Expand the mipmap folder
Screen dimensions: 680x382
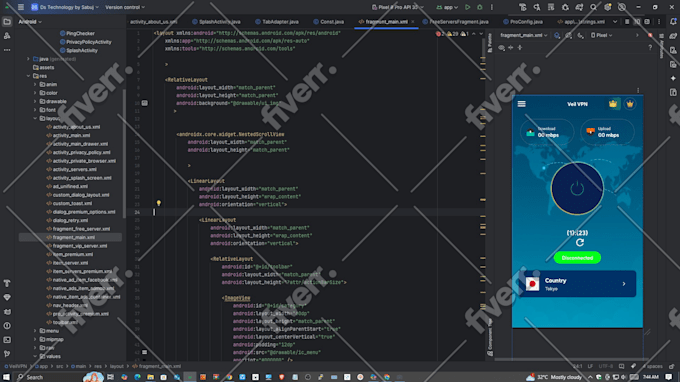[x=35, y=340]
